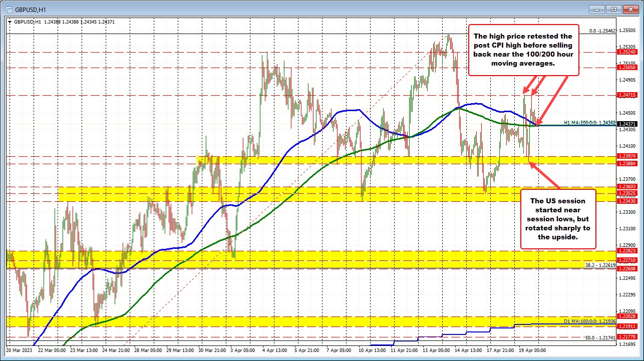The width and height of the screenshot is (644, 361).
Task: Click the 50.0 - 1.21741 Fibonacci label
Action: click(x=600, y=338)
